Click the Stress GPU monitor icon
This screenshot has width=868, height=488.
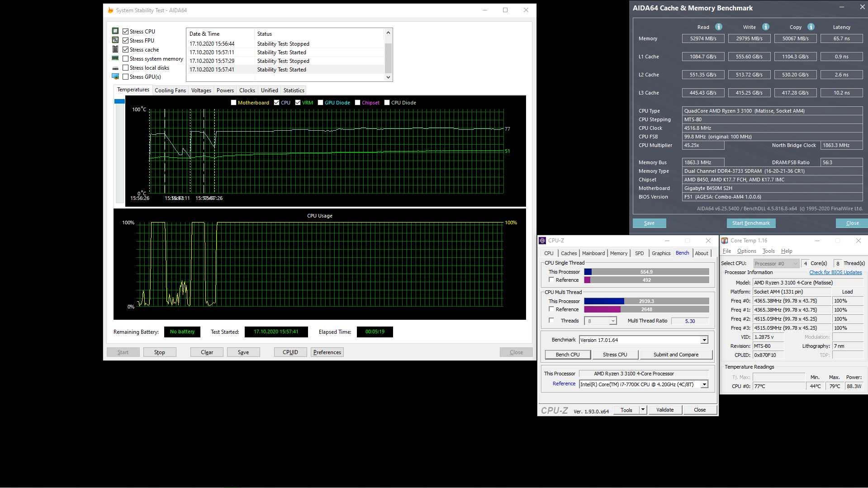click(115, 76)
